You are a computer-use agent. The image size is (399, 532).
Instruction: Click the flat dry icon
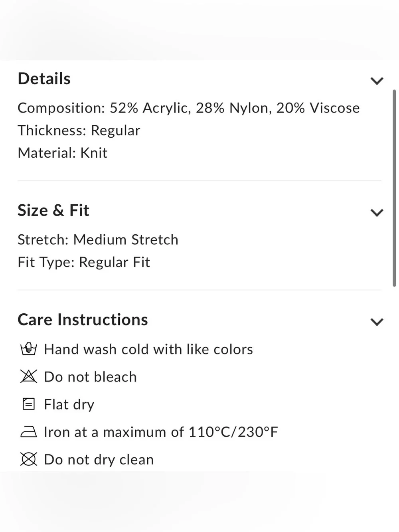[x=28, y=404]
